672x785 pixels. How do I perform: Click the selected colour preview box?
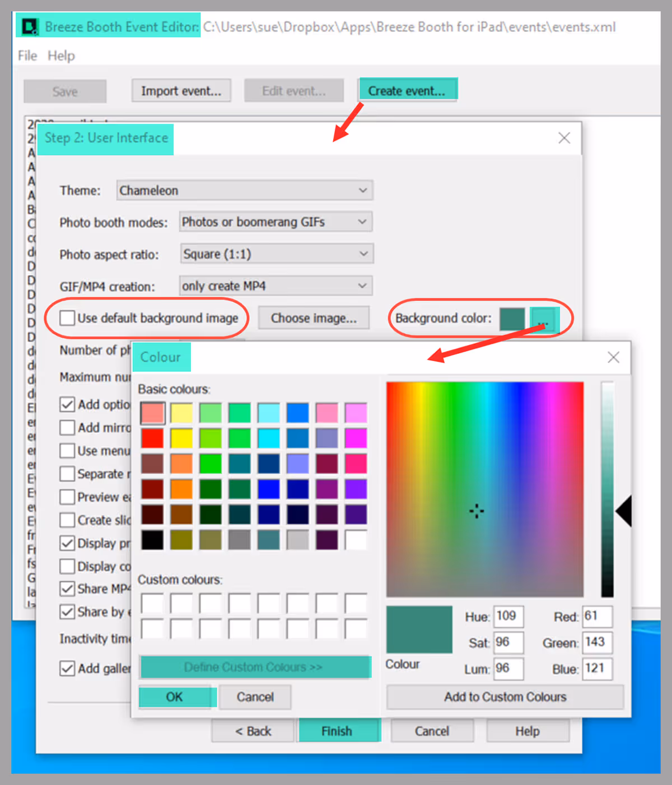[419, 629]
